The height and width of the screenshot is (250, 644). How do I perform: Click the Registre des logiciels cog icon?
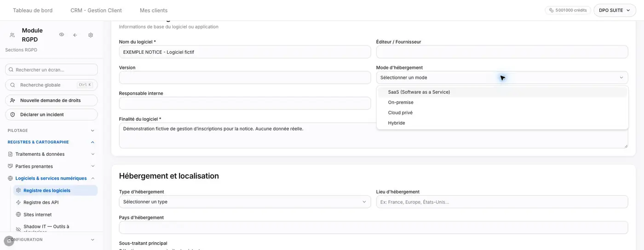click(x=18, y=190)
